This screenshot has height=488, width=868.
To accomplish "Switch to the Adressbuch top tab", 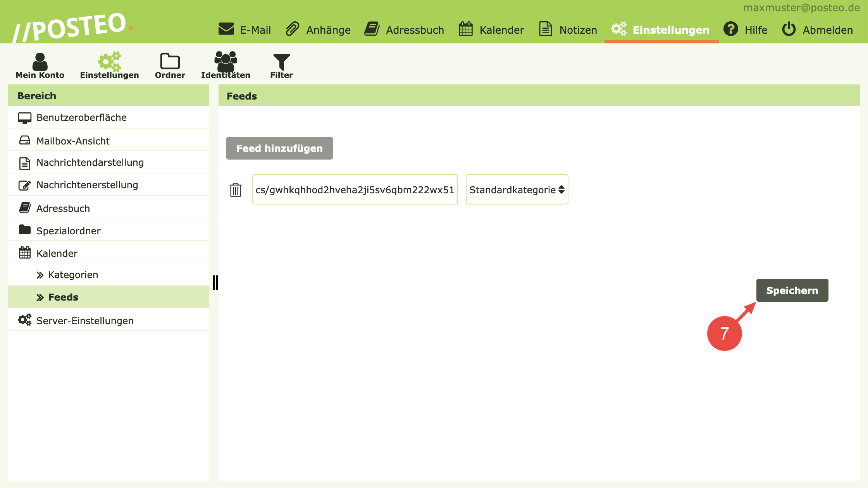I will tap(404, 30).
